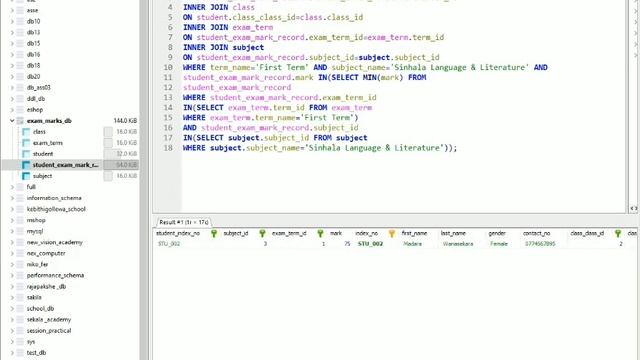Expand the kebithigollewa_school database node
640x360 pixels.
(12, 209)
